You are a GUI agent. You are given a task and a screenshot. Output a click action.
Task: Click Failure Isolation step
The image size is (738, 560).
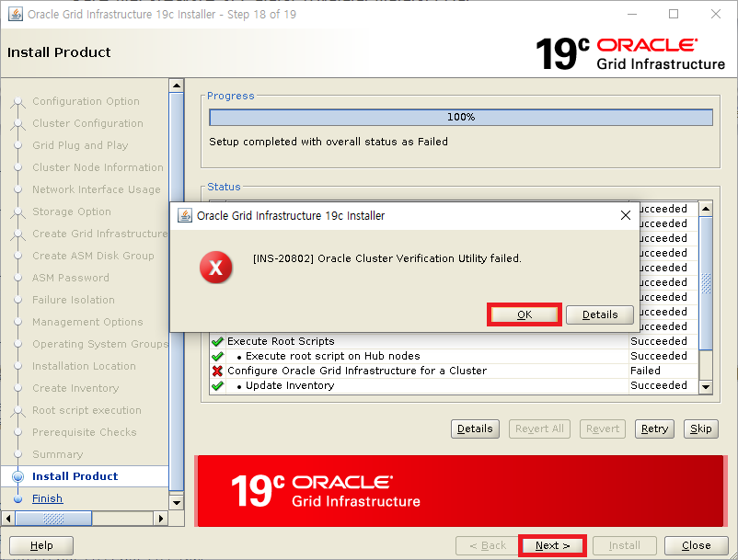[74, 300]
